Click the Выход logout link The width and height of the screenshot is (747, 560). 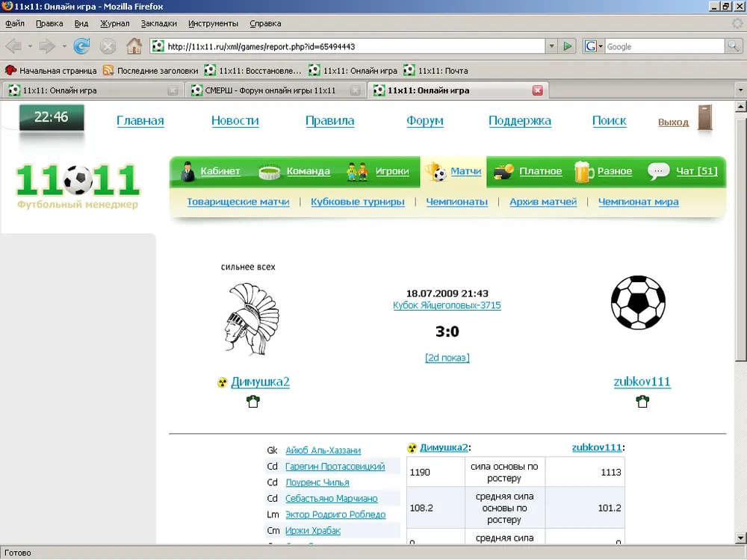click(673, 122)
